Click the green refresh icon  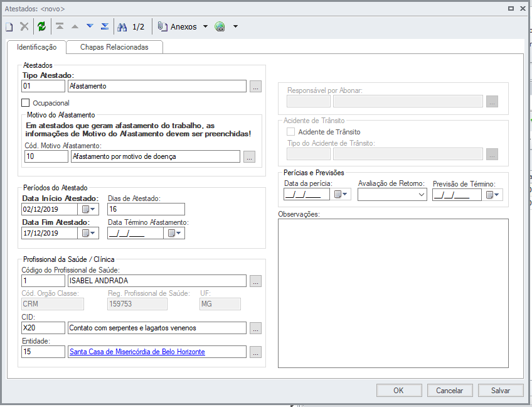click(41, 26)
